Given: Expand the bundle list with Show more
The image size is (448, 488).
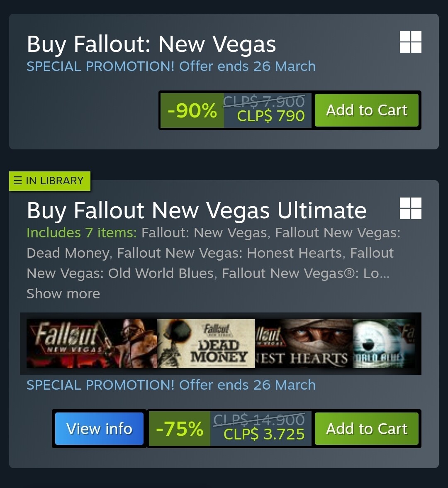Looking at the screenshot, I should click(63, 294).
